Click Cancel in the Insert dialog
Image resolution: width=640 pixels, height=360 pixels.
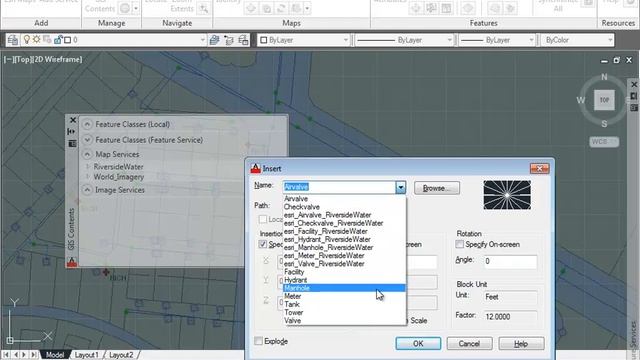[469, 344]
